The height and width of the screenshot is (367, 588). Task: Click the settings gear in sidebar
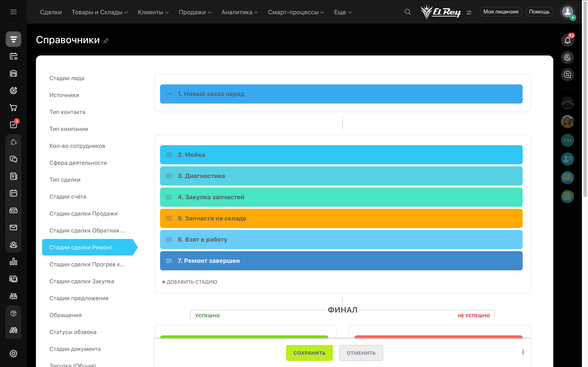pyautogui.click(x=13, y=353)
